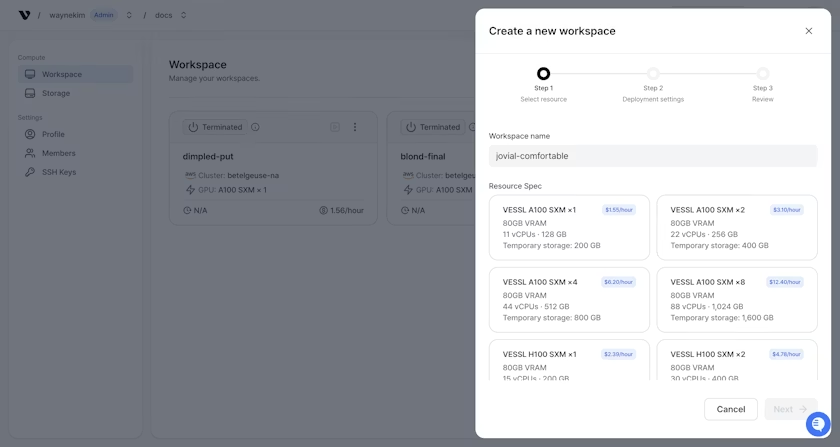Open the dimpled-put workspace name
This screenshot has width=840, height=447.
pyautogui.click(x=208, y=157)
